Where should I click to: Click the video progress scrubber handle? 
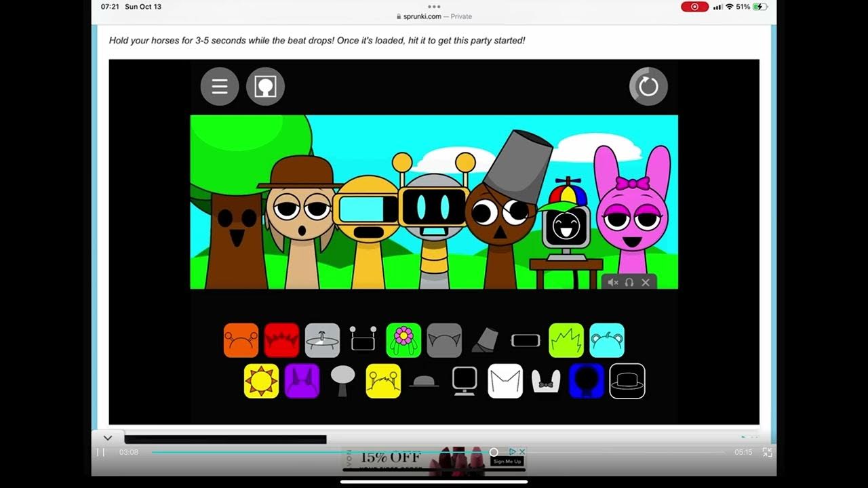click(x=494, y=452)
